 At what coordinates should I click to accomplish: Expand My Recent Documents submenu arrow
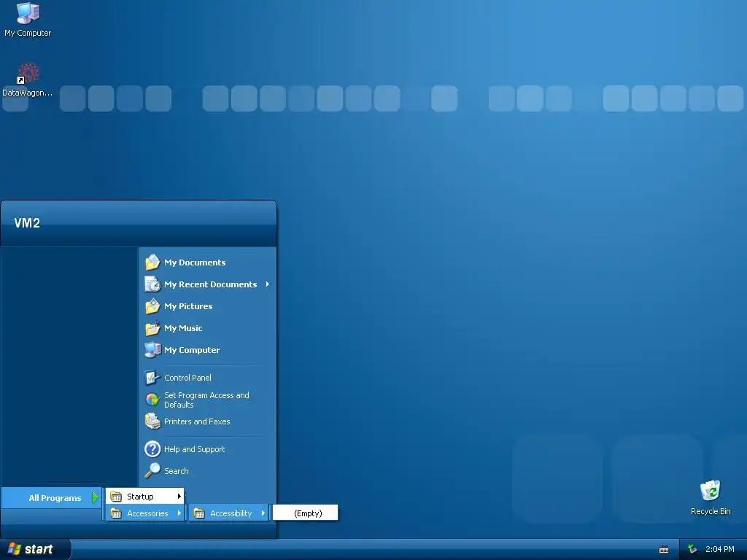point(268,284)
